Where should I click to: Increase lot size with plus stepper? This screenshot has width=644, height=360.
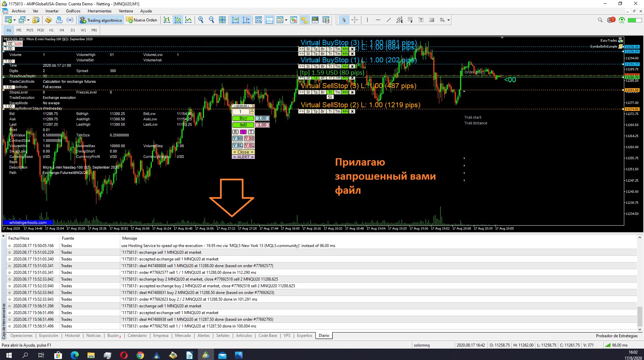(252, 110)
